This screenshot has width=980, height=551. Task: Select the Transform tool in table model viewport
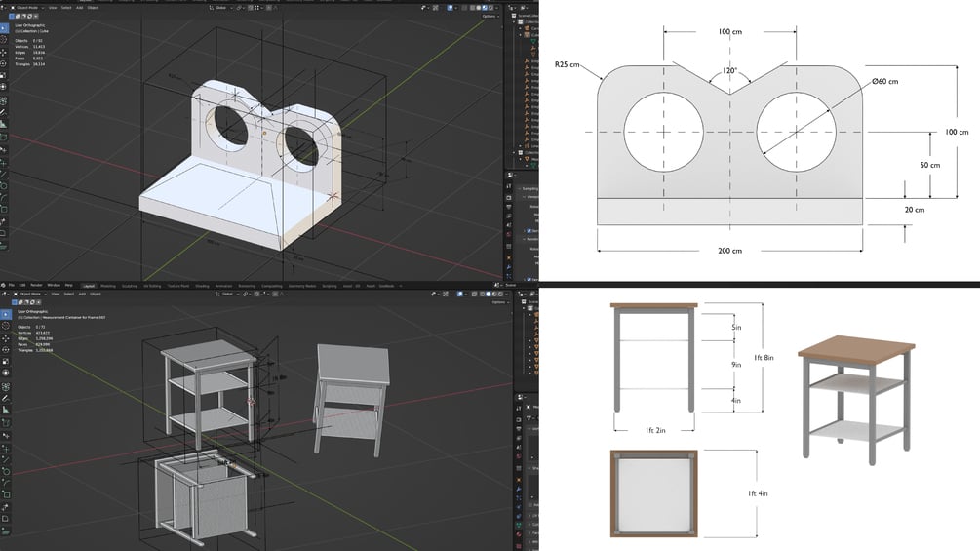tap(6, 373)
